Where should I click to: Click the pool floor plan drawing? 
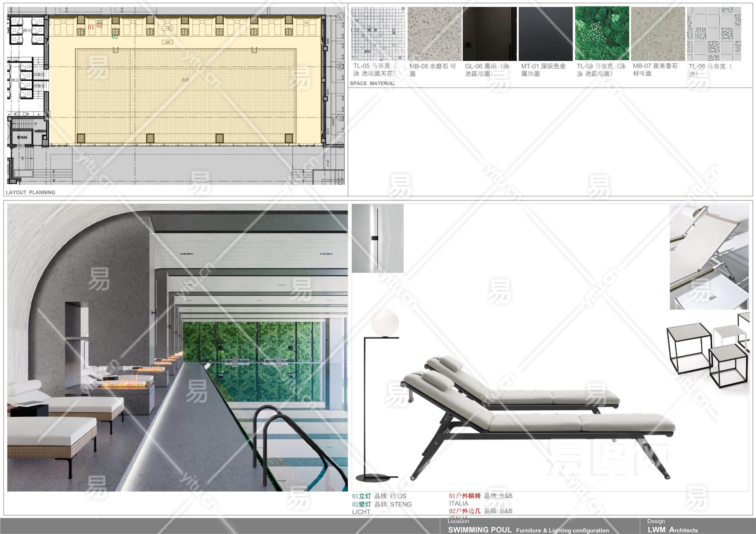pyautogui.click(x=176, y=95)
